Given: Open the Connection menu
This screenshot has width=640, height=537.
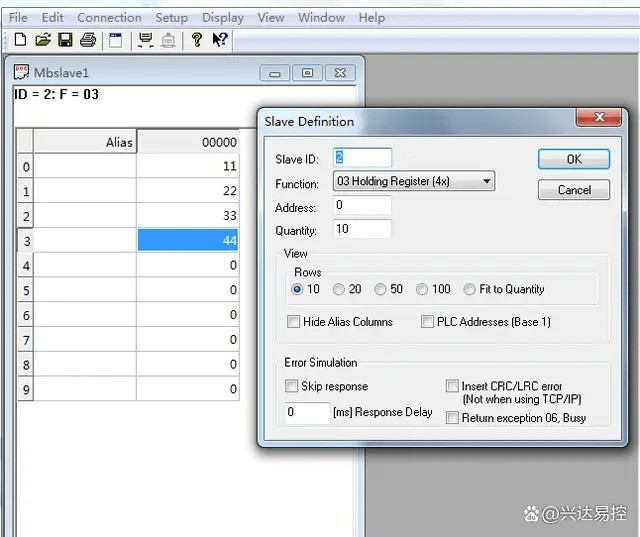Looking at the screenshot, I should click(109, 18).
